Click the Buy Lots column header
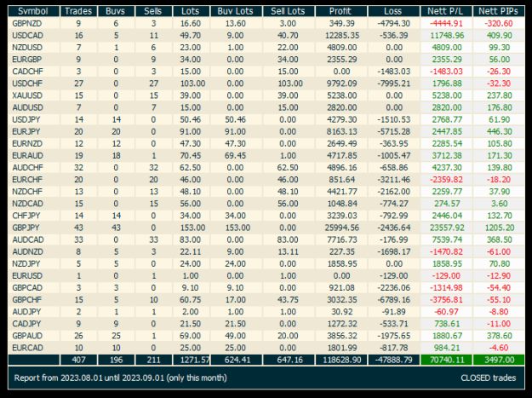This screenshot has height=398, width=532. tap(236, 11)
